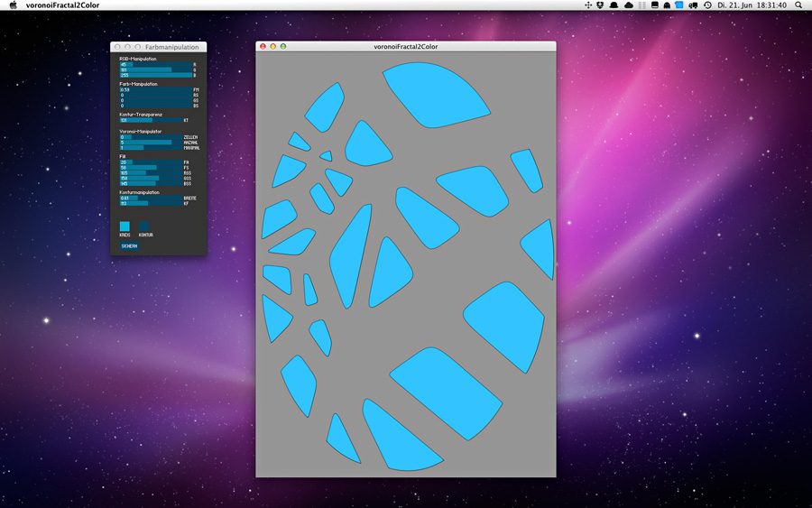Click the truck icon in menu bar

693,5
